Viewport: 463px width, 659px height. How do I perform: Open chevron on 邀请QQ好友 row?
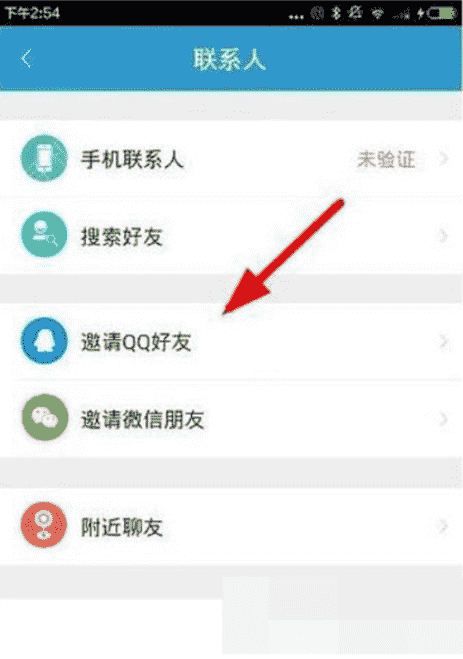click(443, 342)
